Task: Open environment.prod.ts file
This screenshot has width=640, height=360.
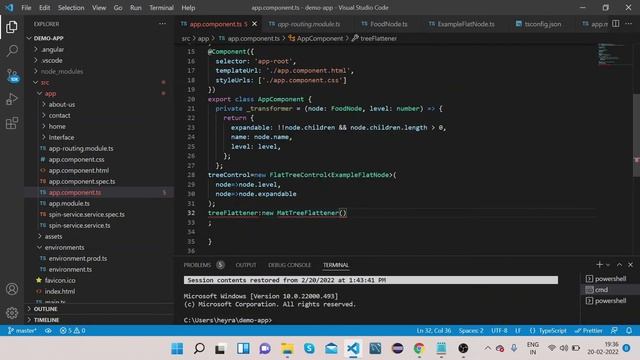Action: point(78,258)
